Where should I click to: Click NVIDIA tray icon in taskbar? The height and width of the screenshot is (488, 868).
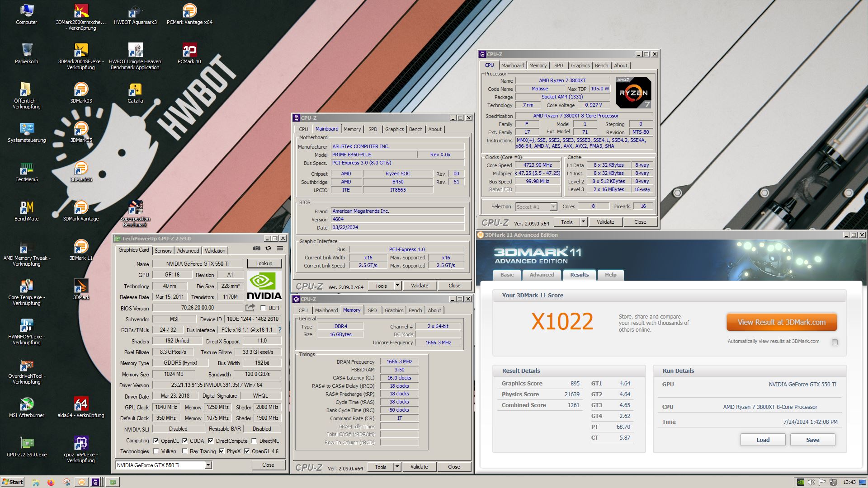(801, 482)
